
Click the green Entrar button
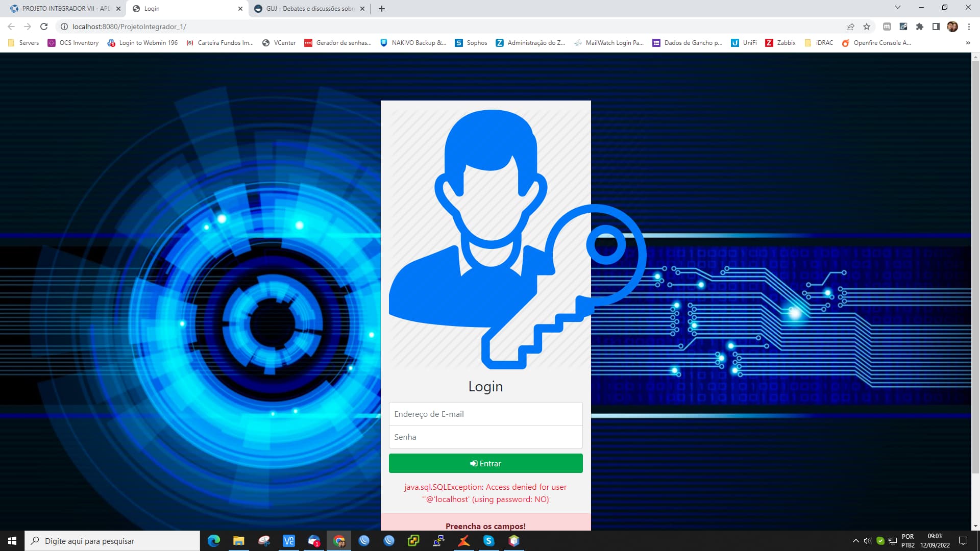click(485, 463)
